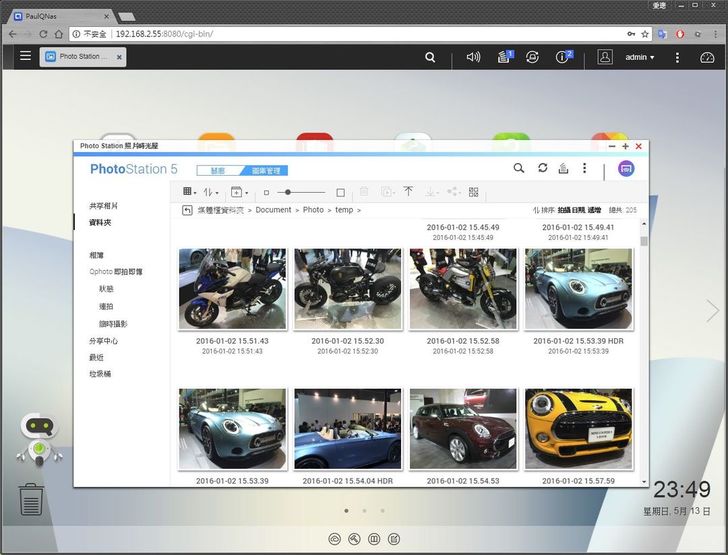Switch to the Photo Station taskbar tab

click(83, 57)
